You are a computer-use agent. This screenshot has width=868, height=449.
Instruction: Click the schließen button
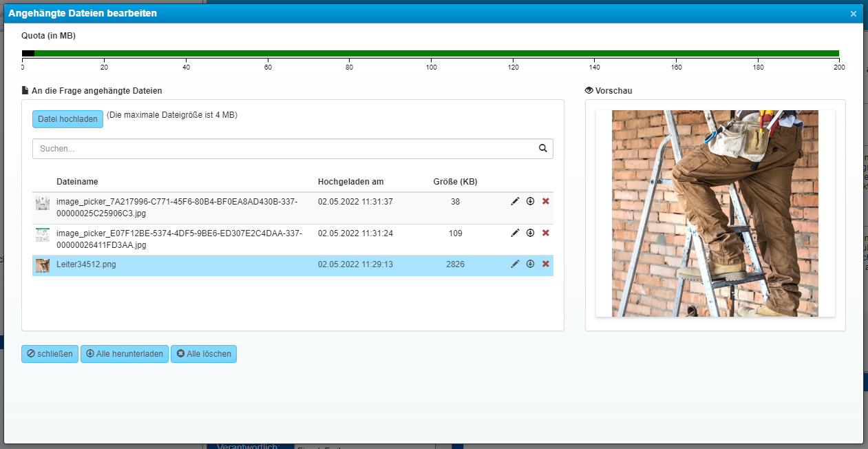(50, 354)
